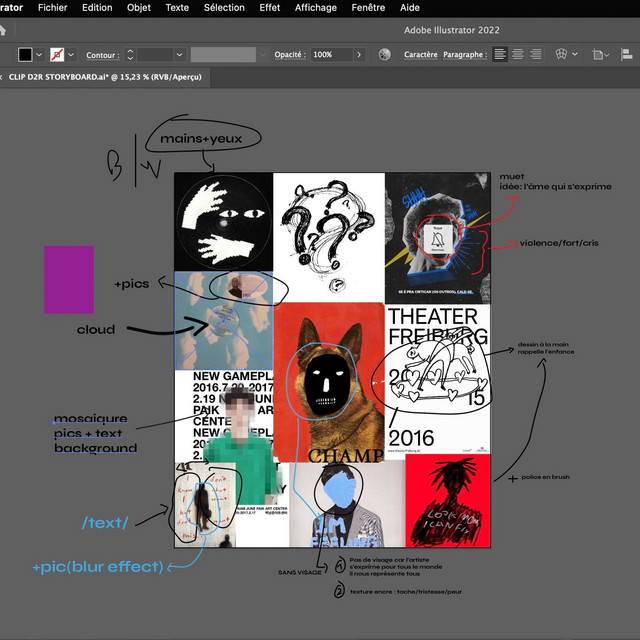Image resolution: width=640 pixels, height=640 pixels.
Task: Open the Sélection menu
Action: 224,8
